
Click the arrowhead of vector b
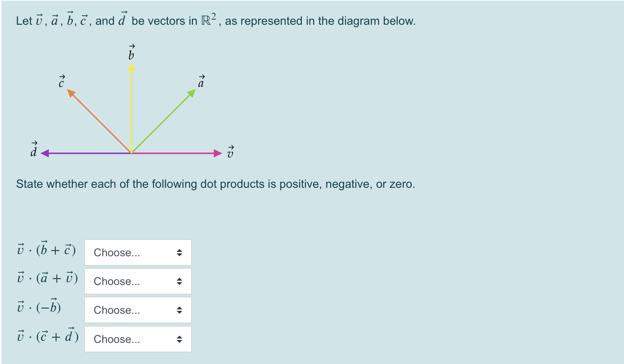[x=131, y=67]
